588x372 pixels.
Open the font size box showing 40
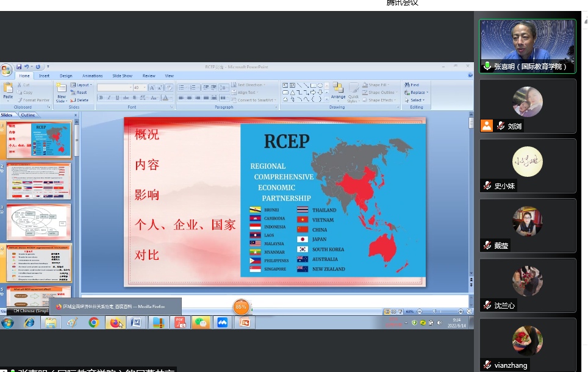click(140, 88)
